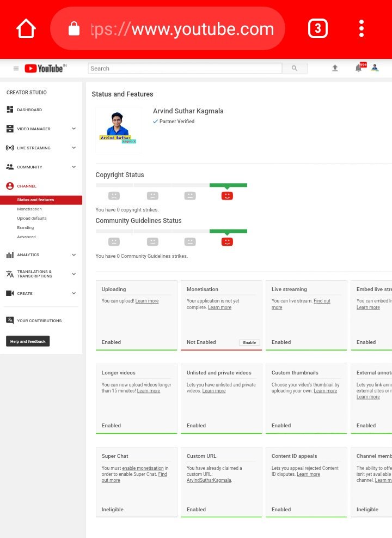Click the Arvind Suthar channel profile picture
Screen dimensions: 392x538
click(x=118, y=129)
